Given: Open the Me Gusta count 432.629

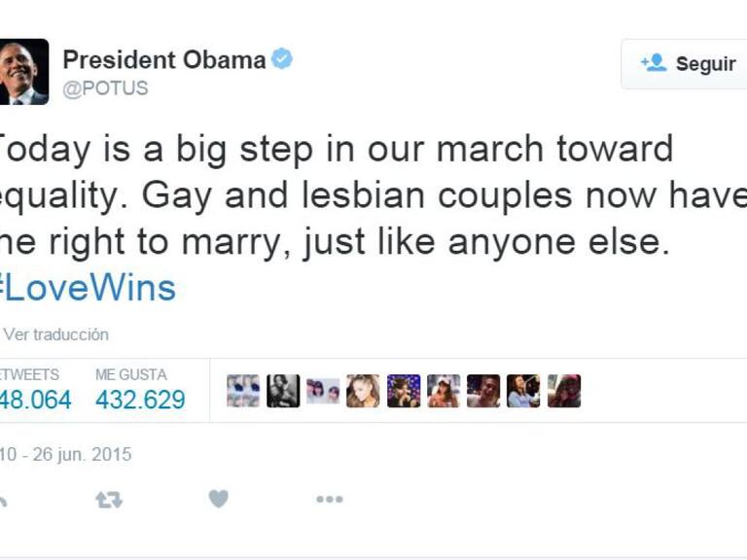Looking at the screenshot, I should (x=140, y=400).
